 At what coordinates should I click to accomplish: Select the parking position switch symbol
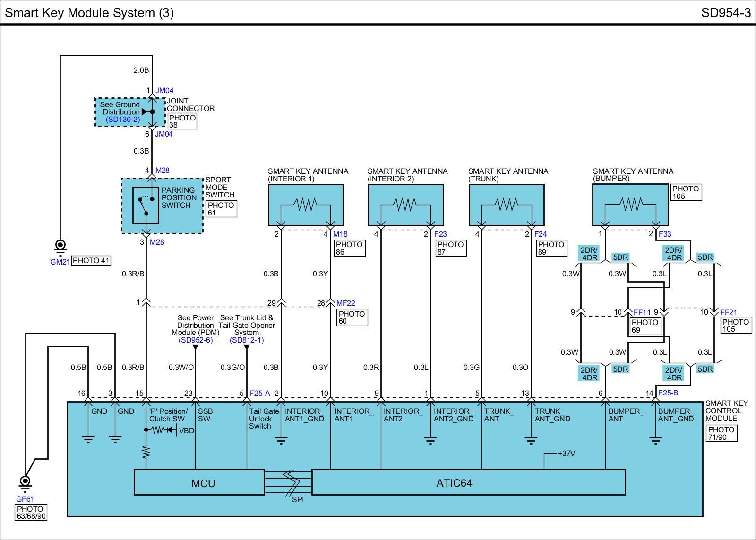click(x=146, y=206)
